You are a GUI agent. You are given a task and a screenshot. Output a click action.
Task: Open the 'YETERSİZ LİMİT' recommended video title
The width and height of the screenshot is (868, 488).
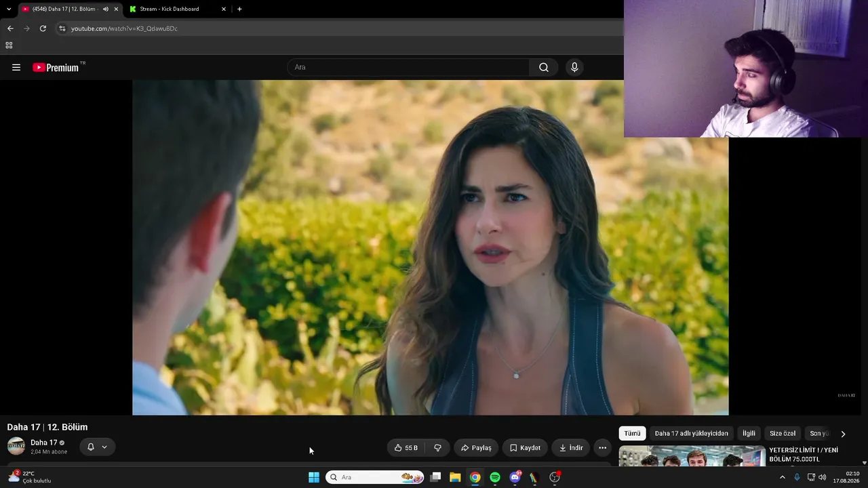point(804,455)
